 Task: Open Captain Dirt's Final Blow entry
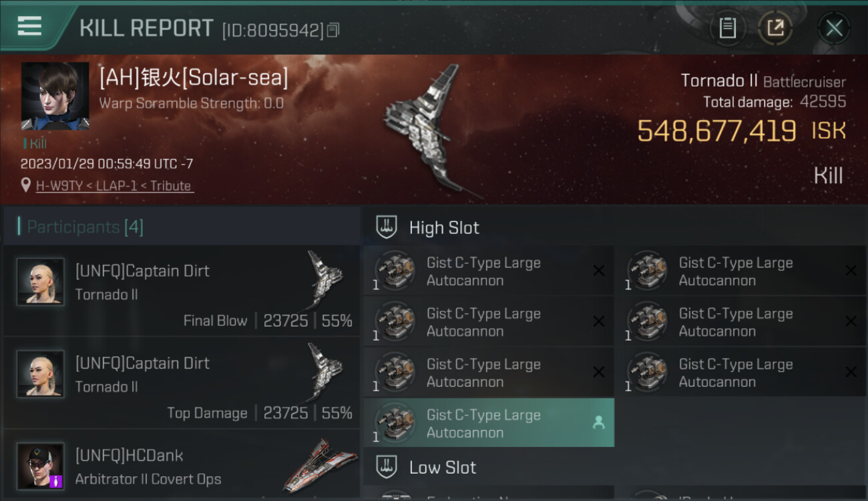[182, 291]
